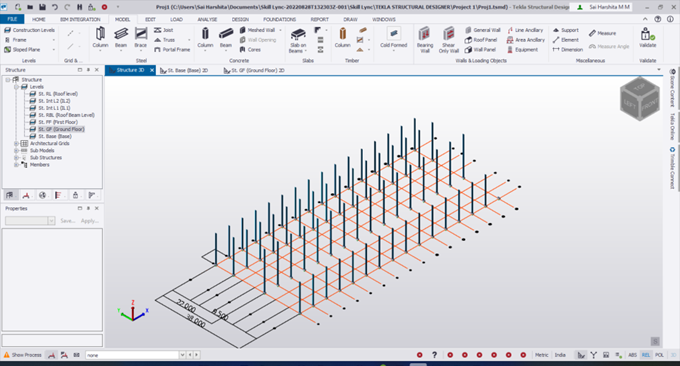Open Construction Levels dialog
Image resolution: width=680 pixels, height=366 pixels.
pos(29,30)
